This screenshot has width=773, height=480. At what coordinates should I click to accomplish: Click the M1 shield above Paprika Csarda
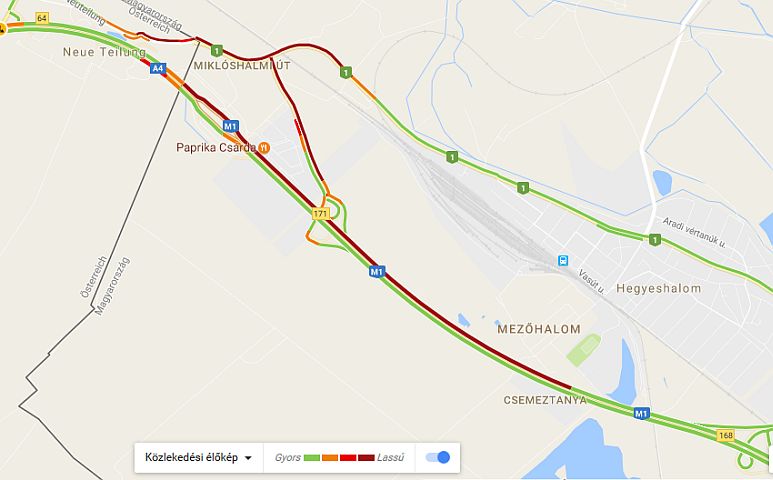[231, 126]
